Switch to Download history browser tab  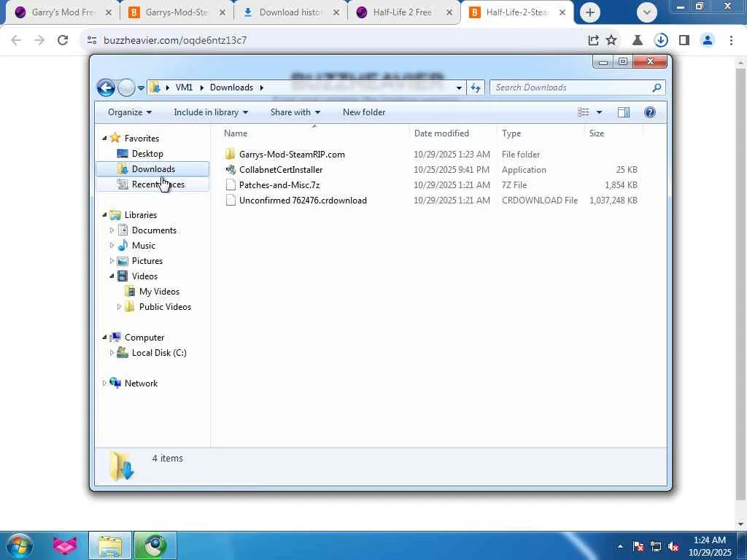coord(290,12)
